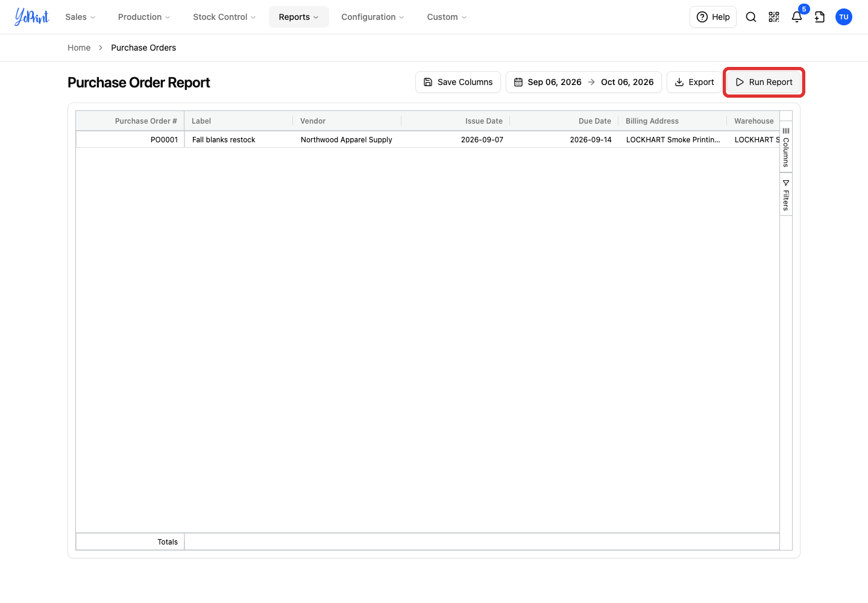This screenshot has height=603, width=868.
Task: Sort by the Due Date column header
Action: coord(564,121)
